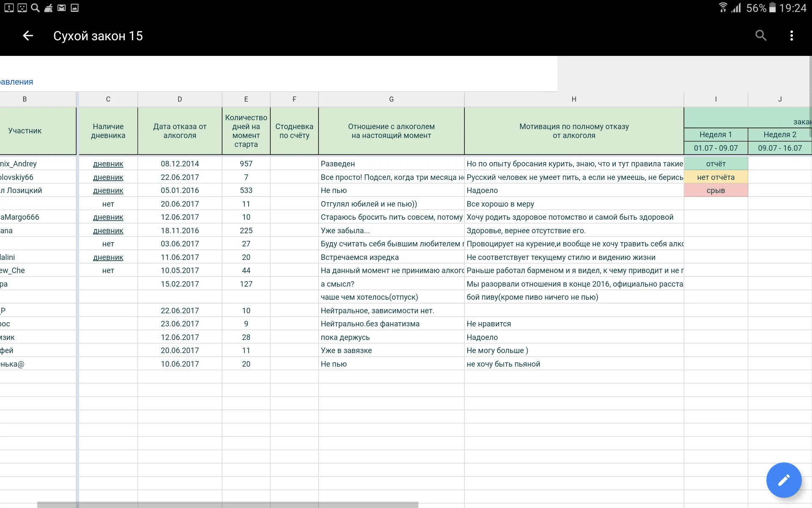Image resolution: width=812 pixels, height=508 pixels.
Task: Tap the status bar search icon
Action: (36, 8)
